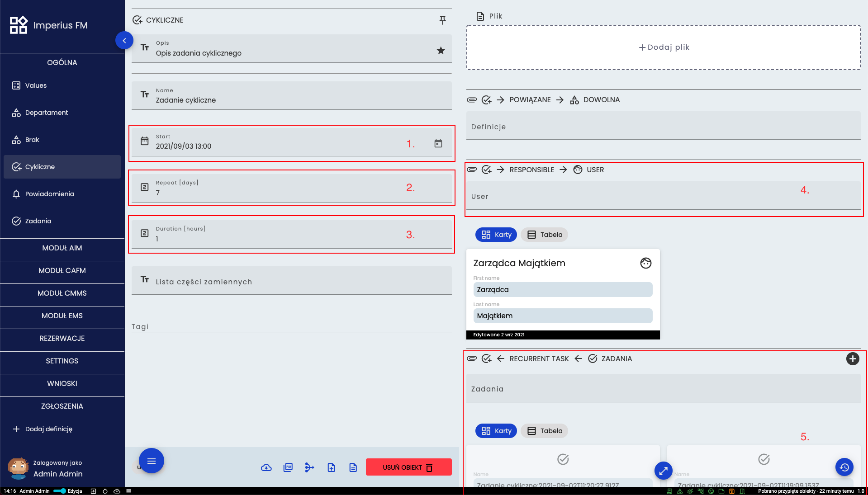Click the User search field under RESPONSIBLE
Screen dimensions: 868x495
663,196
